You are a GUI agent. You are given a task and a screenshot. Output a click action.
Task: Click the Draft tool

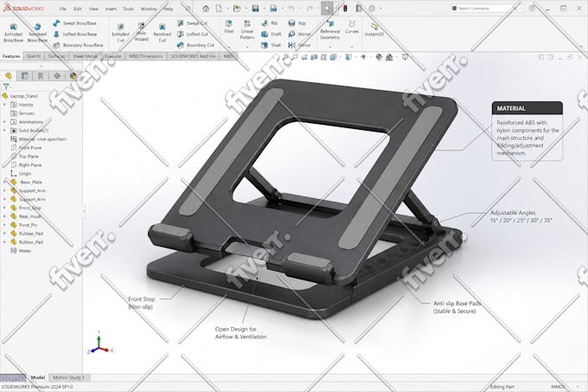click(x=271, y=34)
